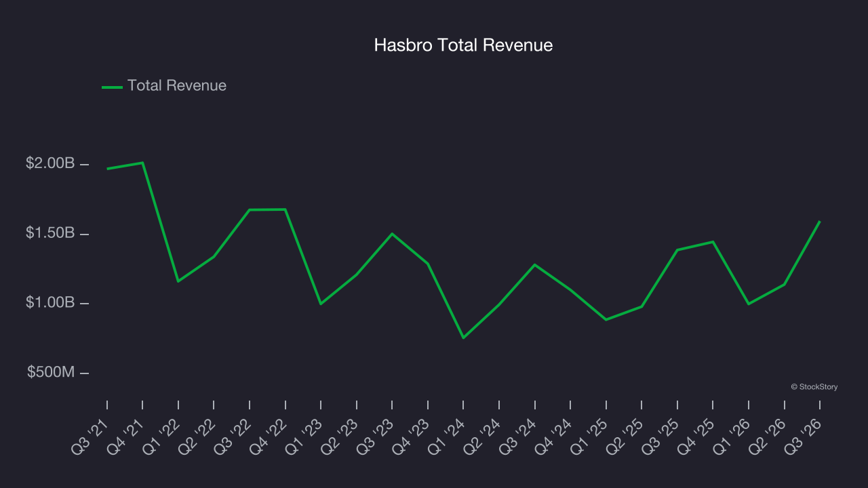Screen dimensions: 868x488
Task: Click the green Total Revenue legend line swatch
Action: coord(112,87)
